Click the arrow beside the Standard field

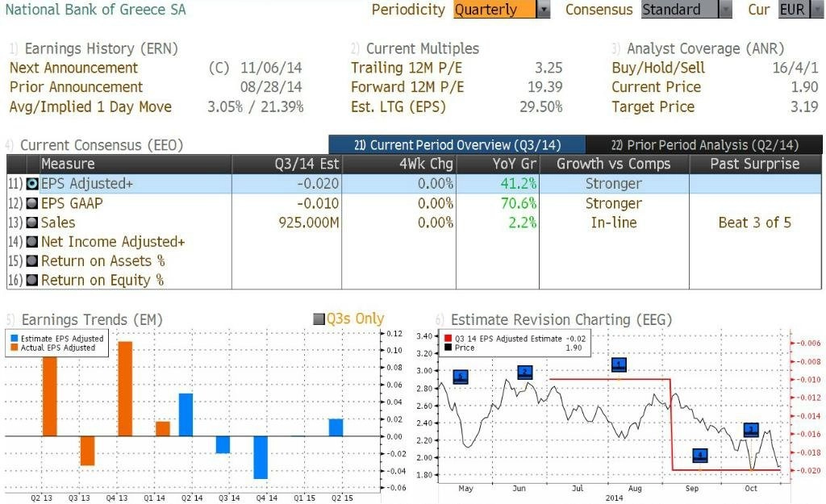[726, 10]
